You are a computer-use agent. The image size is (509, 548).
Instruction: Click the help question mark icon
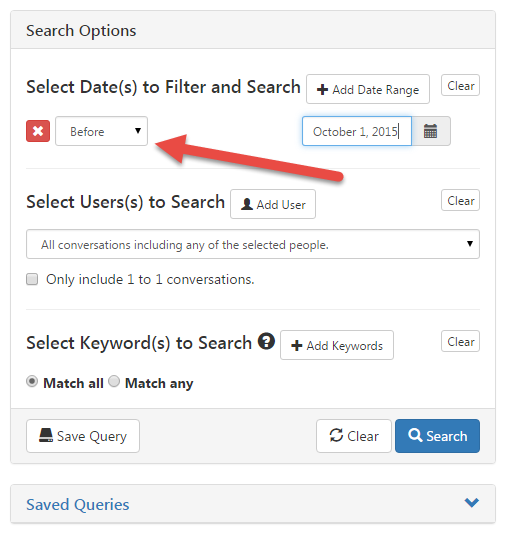point(266,341)
